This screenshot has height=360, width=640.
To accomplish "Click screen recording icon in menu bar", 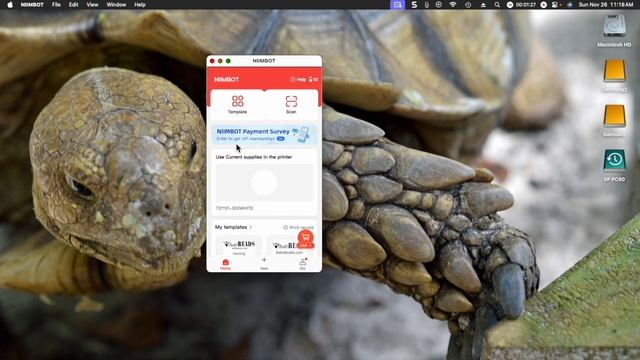I will point(398,5).
